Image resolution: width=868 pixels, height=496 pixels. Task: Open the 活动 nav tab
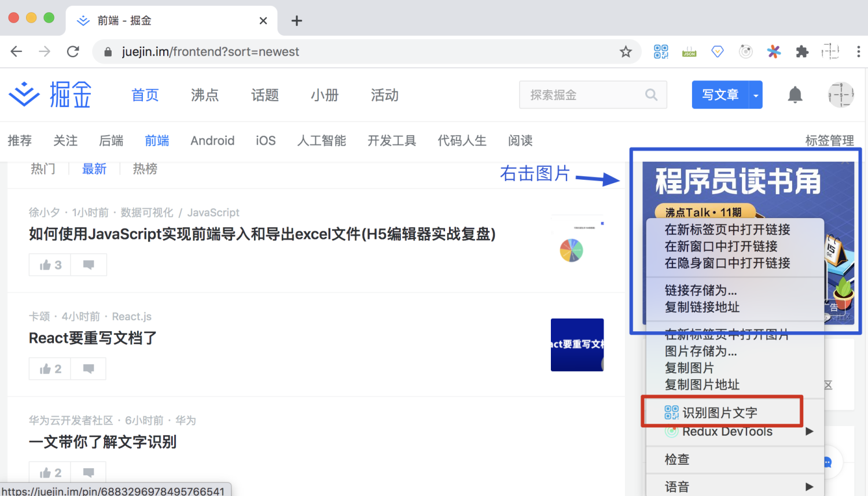click(x=385, y=95)
